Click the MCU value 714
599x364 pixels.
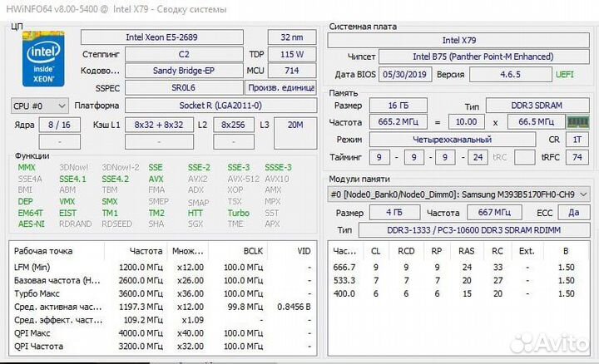click(x=292, y=71)
